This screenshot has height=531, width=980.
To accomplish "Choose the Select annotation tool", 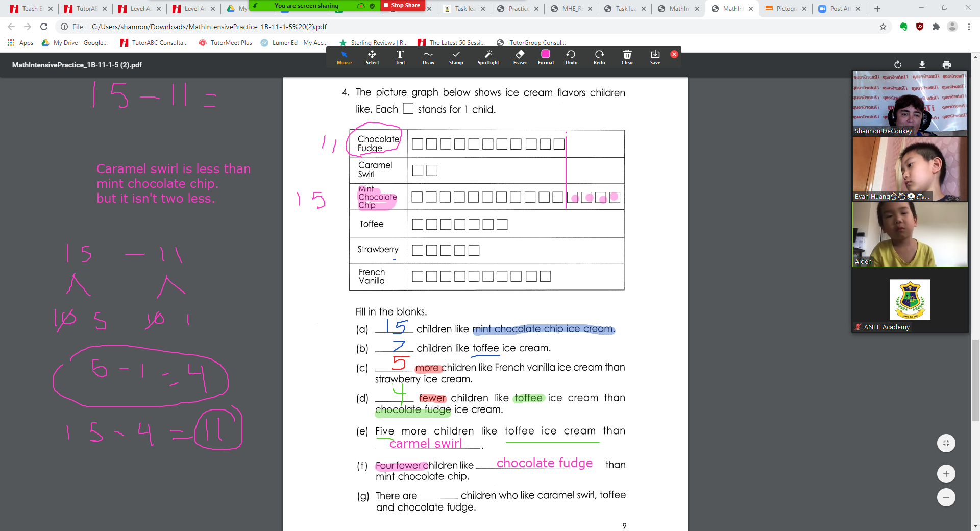I will [x=372, y=57].
